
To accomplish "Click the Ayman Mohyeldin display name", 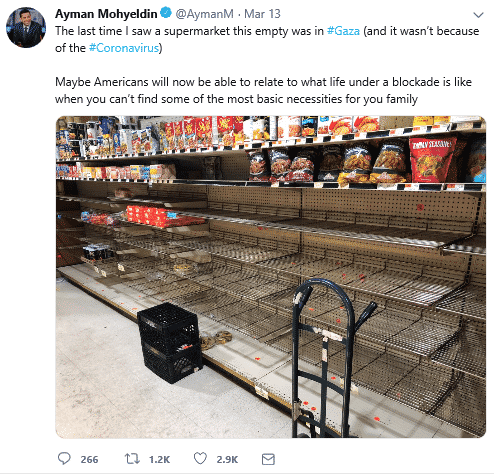I will coord(106,14).
